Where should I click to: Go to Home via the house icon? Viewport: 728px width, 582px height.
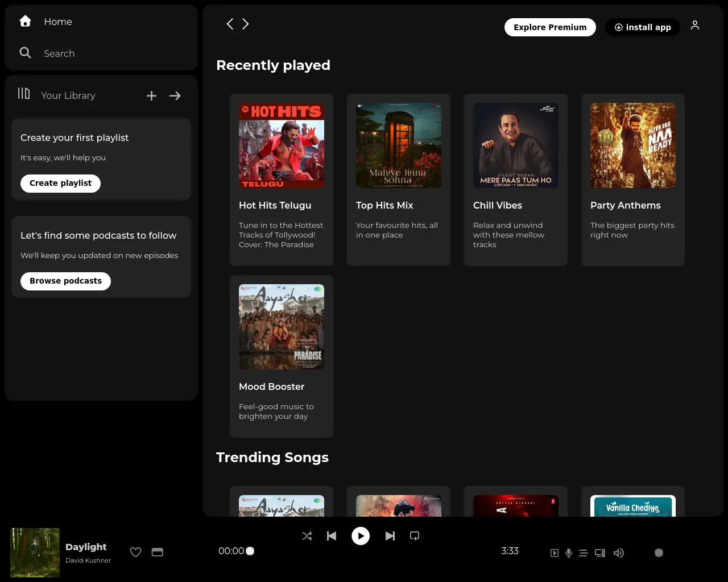point(25,21)
